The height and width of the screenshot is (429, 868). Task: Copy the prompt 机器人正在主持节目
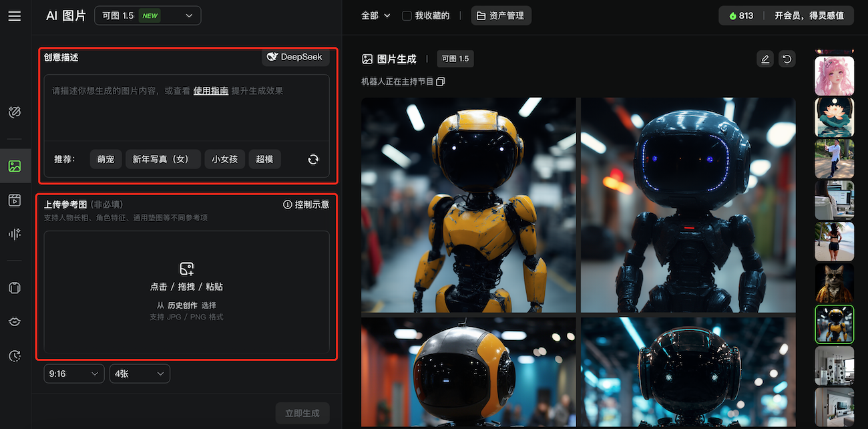[x=440, y=82]
